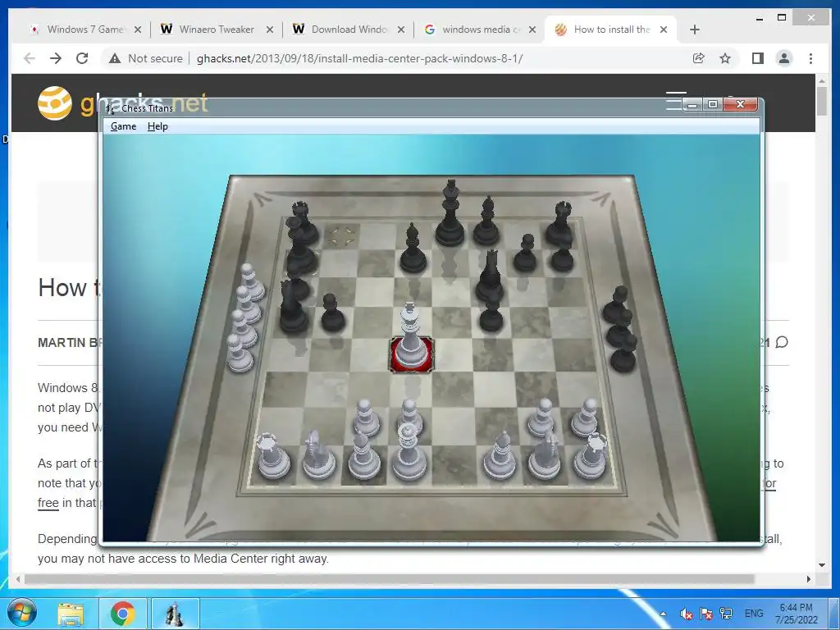Open the Game menu in Chess Titans
The image size is (840, 630).
coord(123,126)
